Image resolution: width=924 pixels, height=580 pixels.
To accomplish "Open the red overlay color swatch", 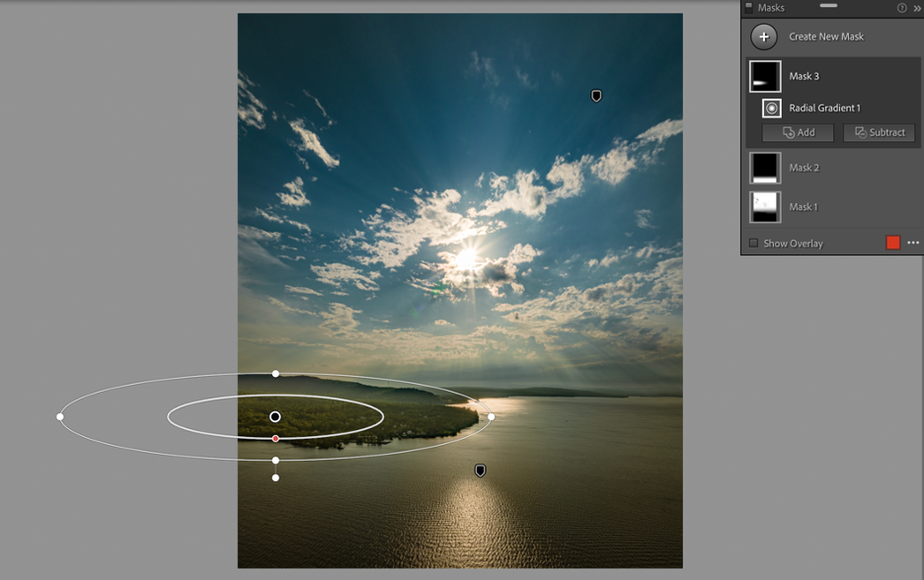I will pos(892,243).
